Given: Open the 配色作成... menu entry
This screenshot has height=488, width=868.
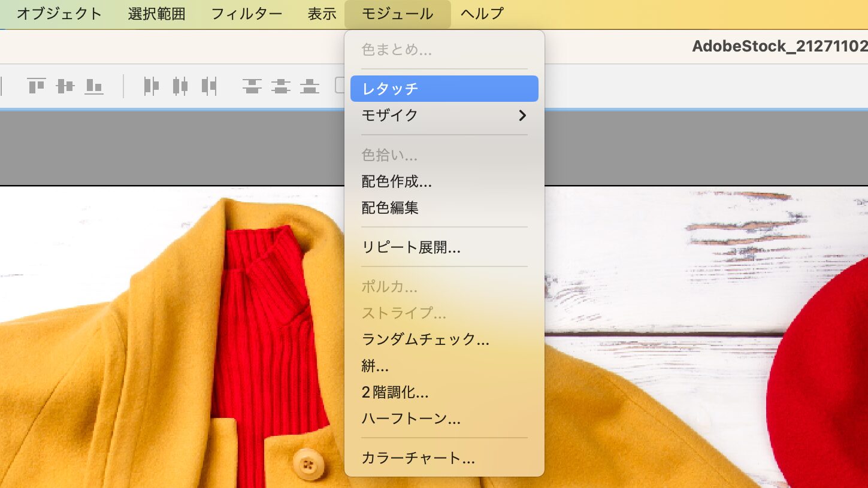Looking at the screenshot, I should [x=397, y=181].
